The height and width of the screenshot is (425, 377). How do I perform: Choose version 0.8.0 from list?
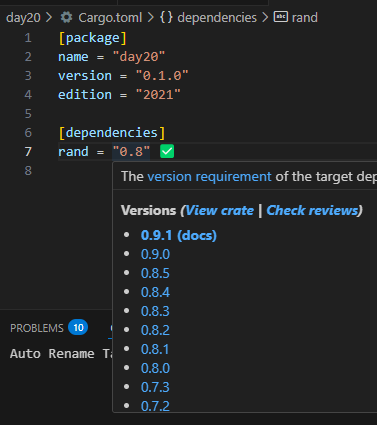pos(155,368)
